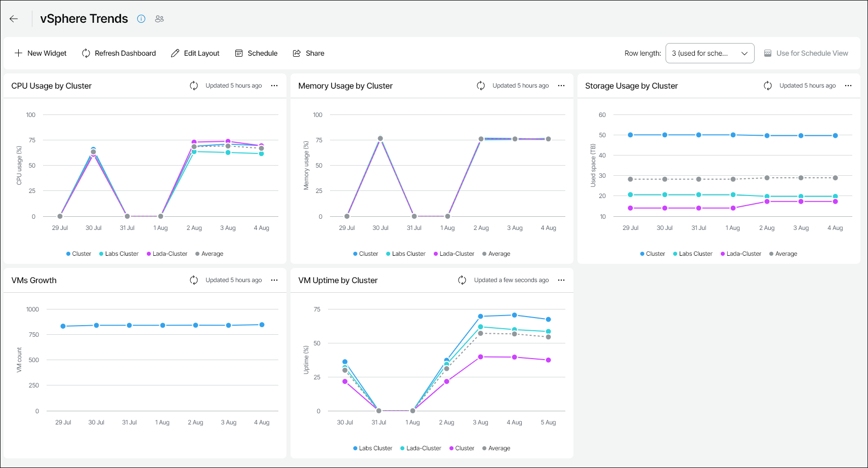The height and width of the screenshot is (468, 868).
Task: Open Edit Layout
Action: pos(195,53)
